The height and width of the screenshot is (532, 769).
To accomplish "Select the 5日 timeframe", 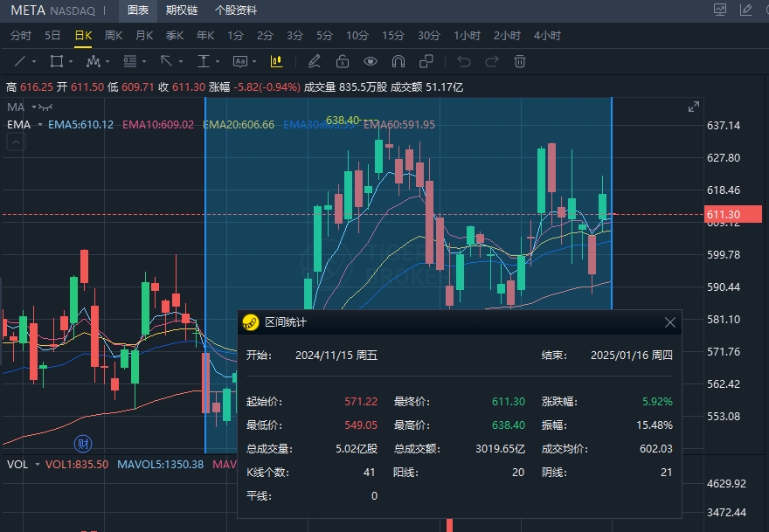I will pos(52,35).
